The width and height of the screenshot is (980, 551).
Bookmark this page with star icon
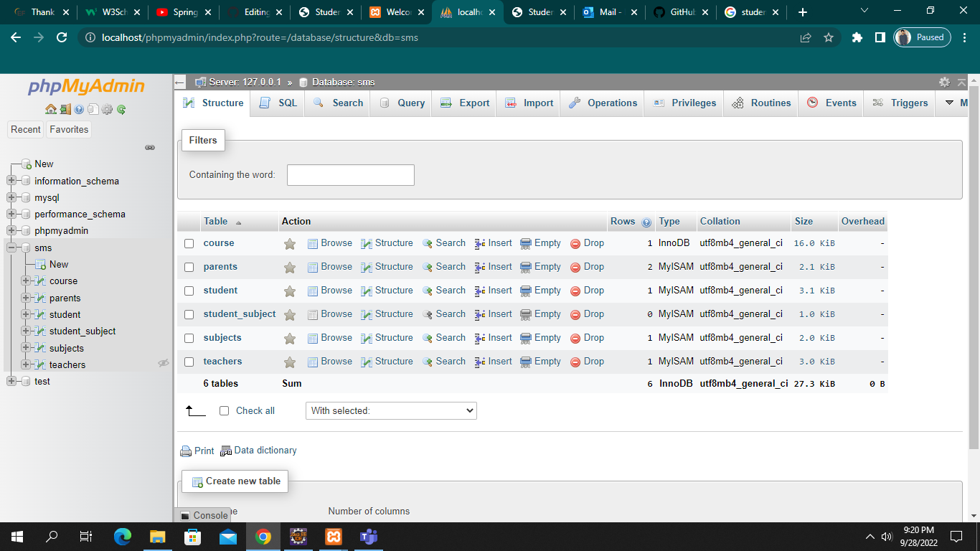click(x=829, y=37)
